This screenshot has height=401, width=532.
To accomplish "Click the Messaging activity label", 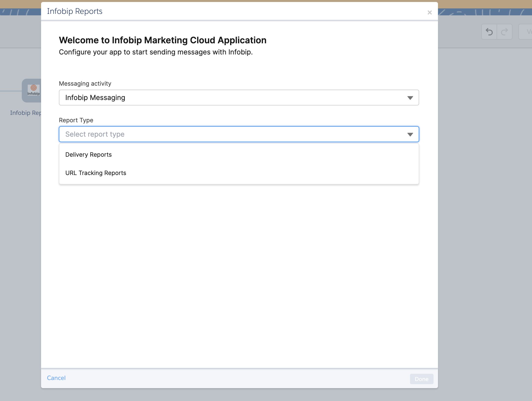I will [x=85, y=84].
